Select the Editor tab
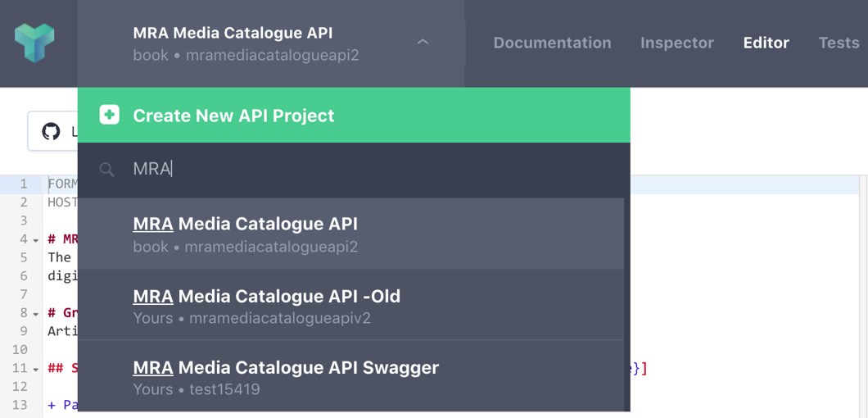Screen dimensions: 868x418 [x=766, y=43]
